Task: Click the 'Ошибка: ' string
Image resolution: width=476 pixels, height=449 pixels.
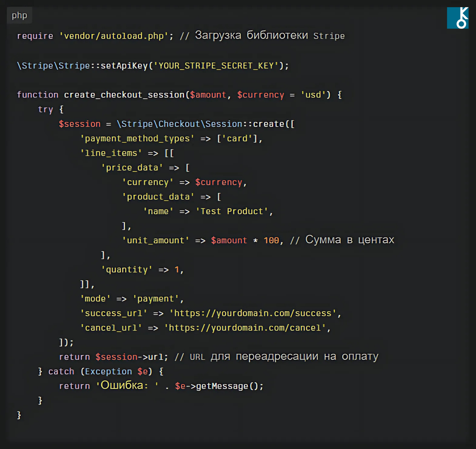Action: [x=127, y=386]
